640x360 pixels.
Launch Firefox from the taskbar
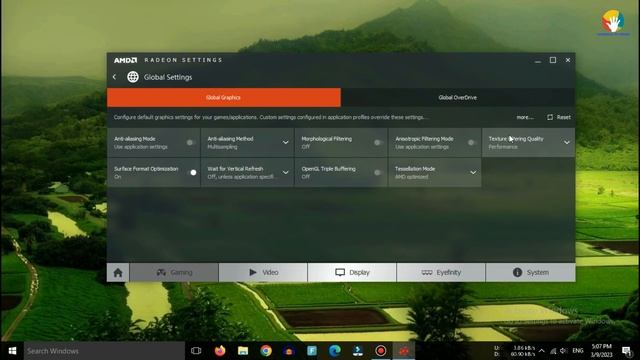(220, 351)
